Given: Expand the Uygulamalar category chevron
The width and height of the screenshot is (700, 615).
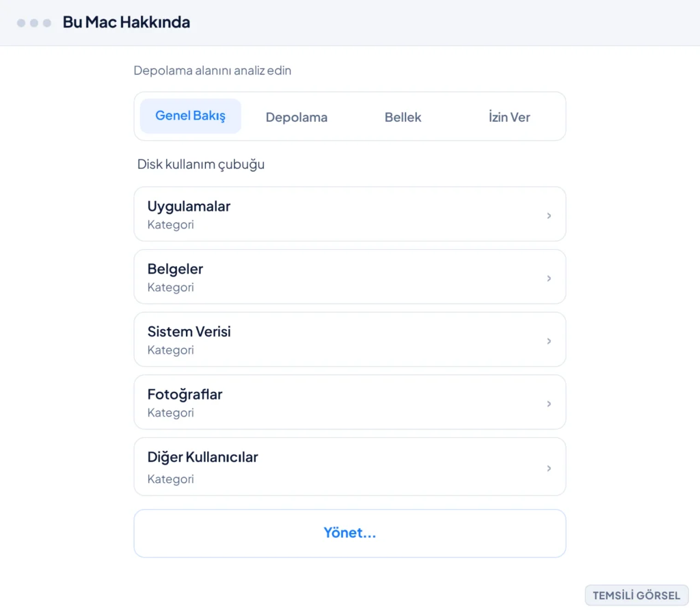Looking at the screenshot, I should tap(549, 215).
